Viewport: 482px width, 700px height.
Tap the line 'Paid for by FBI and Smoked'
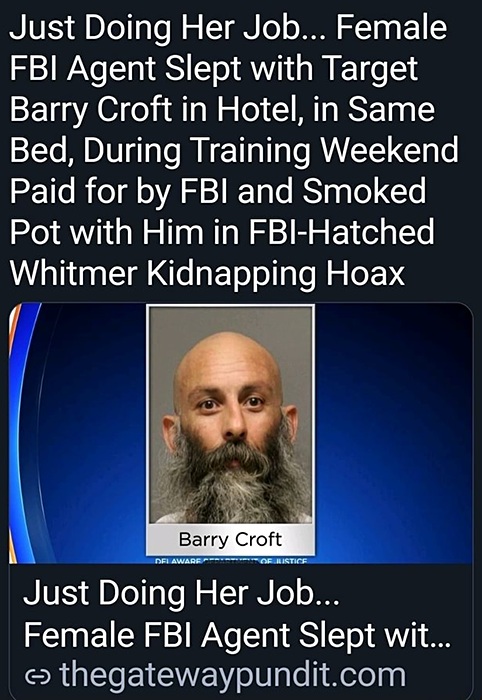coord(218,192)
